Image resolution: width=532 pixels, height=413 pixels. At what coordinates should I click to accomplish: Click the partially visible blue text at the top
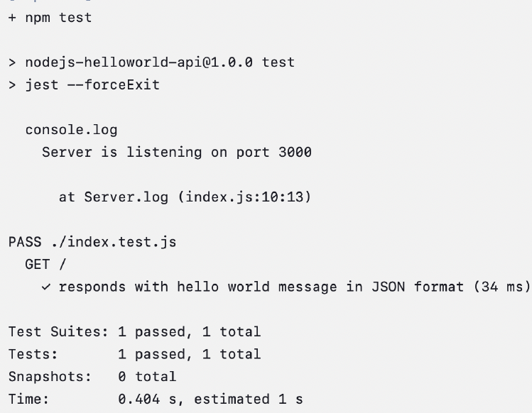[50, 1]
